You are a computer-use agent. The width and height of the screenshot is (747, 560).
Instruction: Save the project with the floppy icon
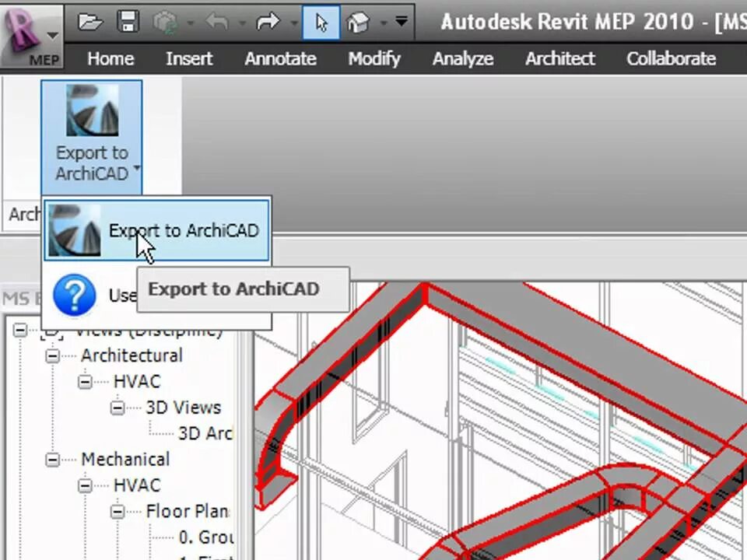(x=128, y=22)
